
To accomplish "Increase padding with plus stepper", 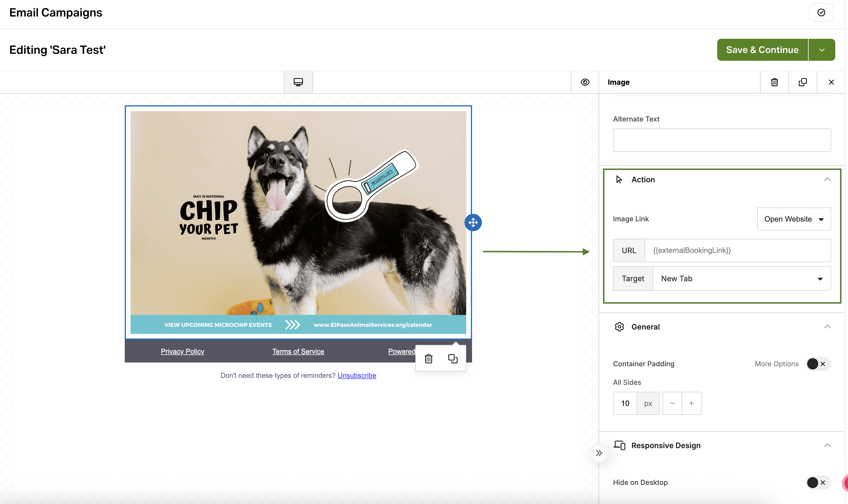I will click(691, 403).
